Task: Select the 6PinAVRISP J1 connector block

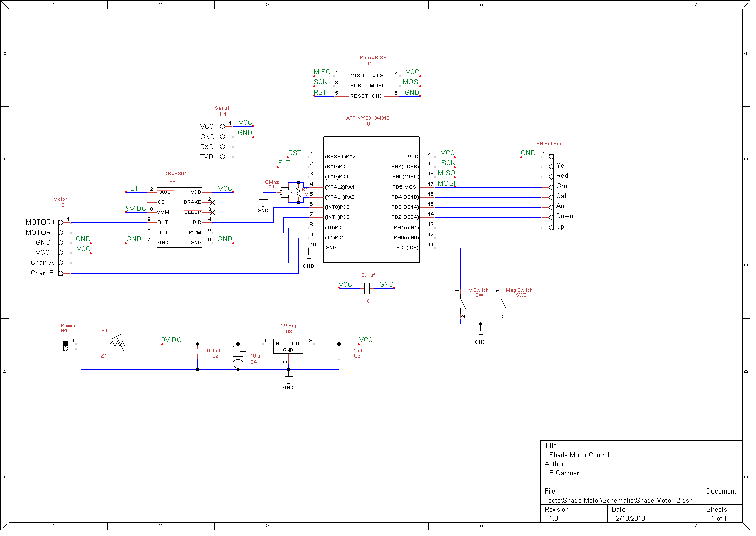Action: point(367,85)
